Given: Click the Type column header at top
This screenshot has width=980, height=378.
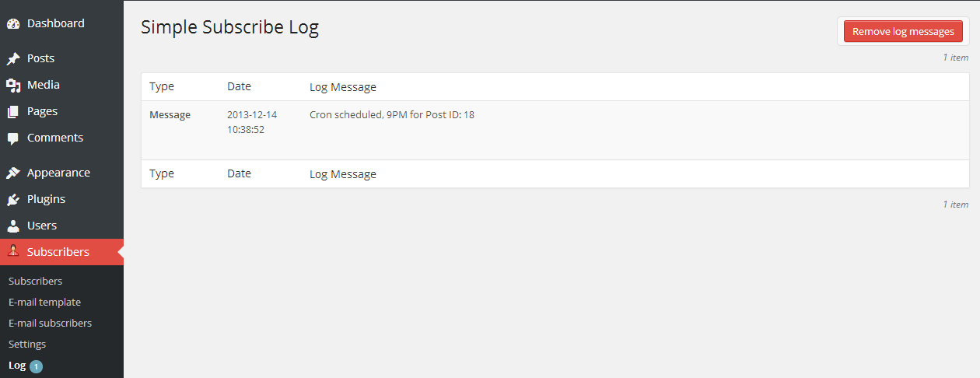Looking at the screenshot, I should 162,86.
